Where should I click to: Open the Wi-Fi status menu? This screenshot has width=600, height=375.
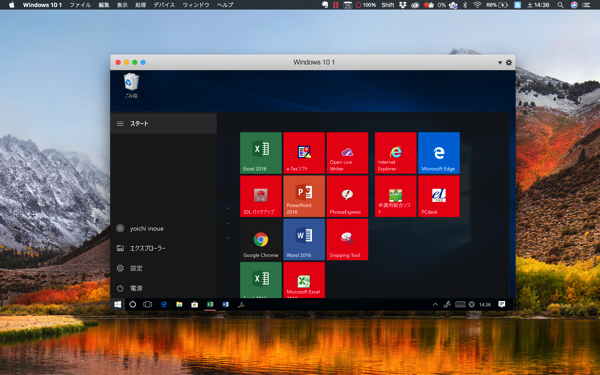click(477, 5)
